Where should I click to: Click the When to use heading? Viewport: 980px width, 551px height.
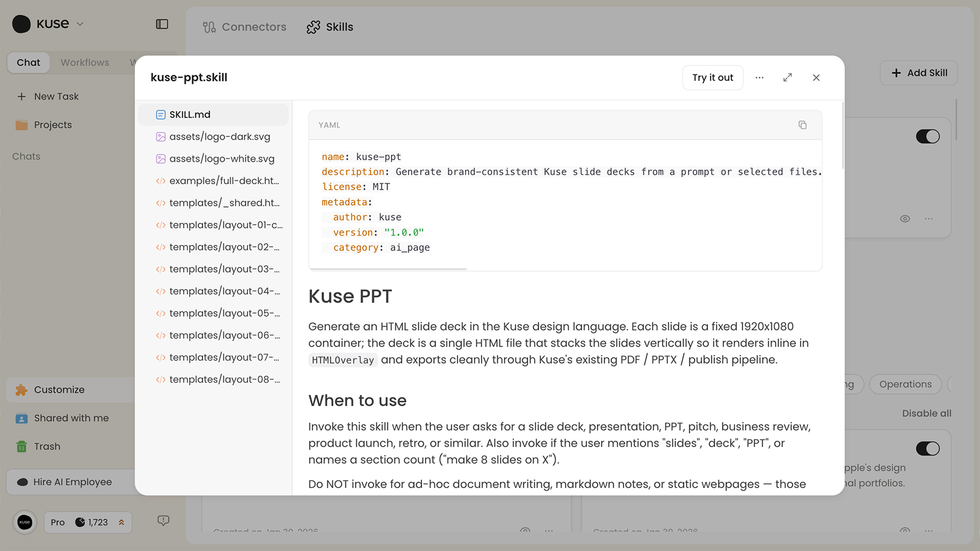click(357, 400)
